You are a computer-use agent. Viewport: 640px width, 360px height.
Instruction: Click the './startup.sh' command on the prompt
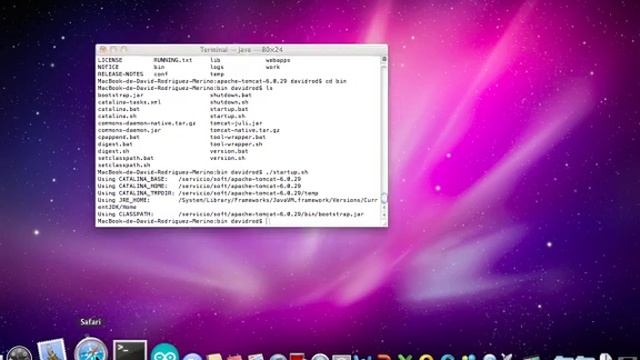click(287, 172)
